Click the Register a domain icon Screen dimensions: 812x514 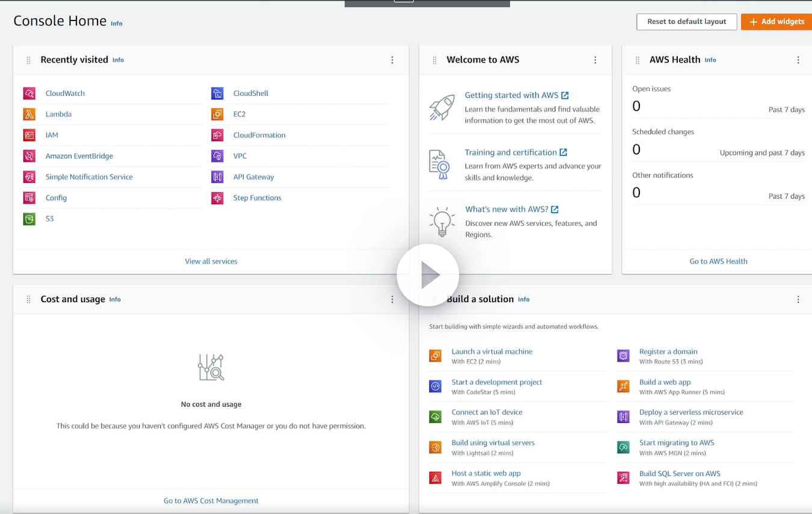[x=623, y=356]
